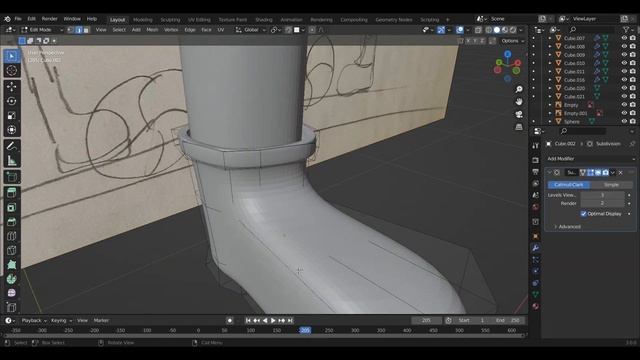Select the Scale tool
The height and width of the screenshot is (360, 640).
11,116
